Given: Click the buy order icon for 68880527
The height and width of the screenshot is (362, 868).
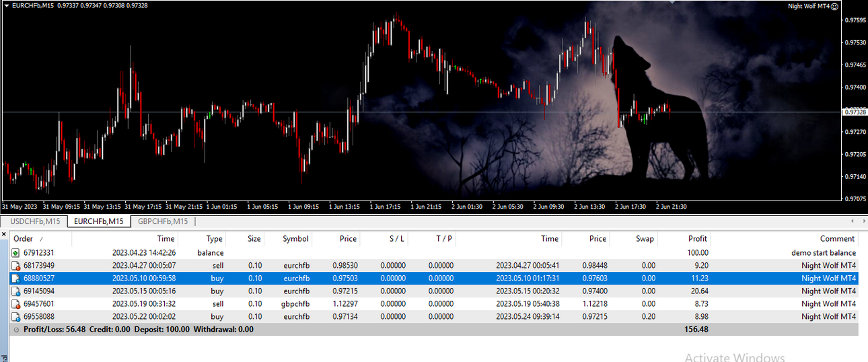Looking at the screenshot, I should pyautogui.click(x=17, y=279).
